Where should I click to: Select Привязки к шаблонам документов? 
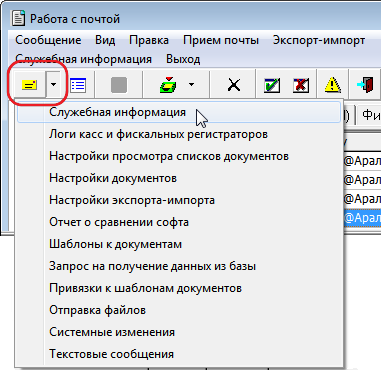pyautogui.click(x=179, y=288)
